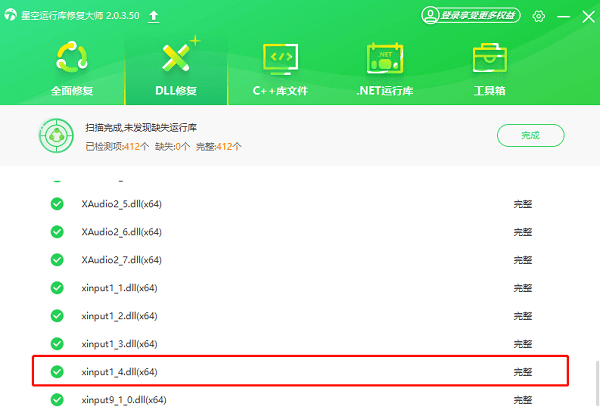The width and height of the screenshot is (600, 413).
Task: Click the 完整 status for xinput9_1_0.dll
Action: pyautogui.click(x=523, y=400)
